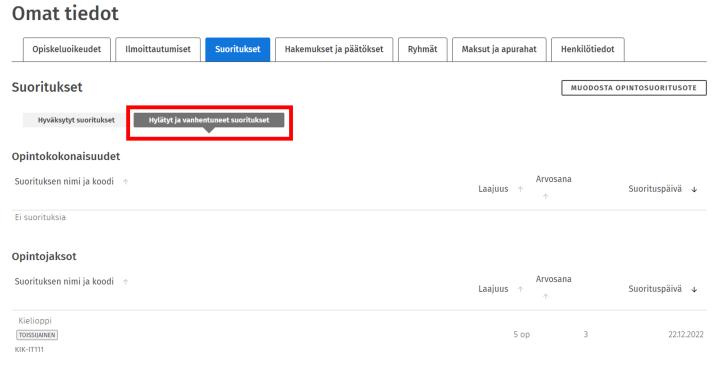Click the Opintokokonaisuudet heading
Screen dimensions: 720x365
(x=66, y=157)
